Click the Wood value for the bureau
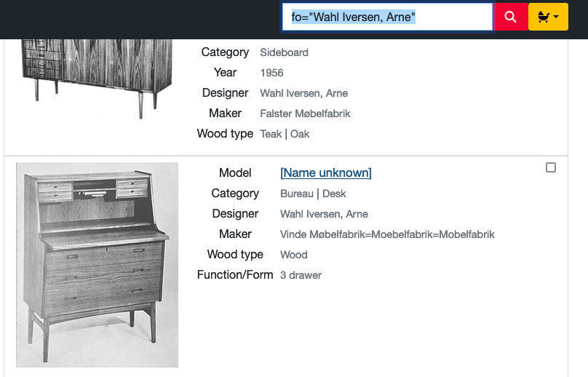This screenshot has width=588, height=377. pos(293,255)
